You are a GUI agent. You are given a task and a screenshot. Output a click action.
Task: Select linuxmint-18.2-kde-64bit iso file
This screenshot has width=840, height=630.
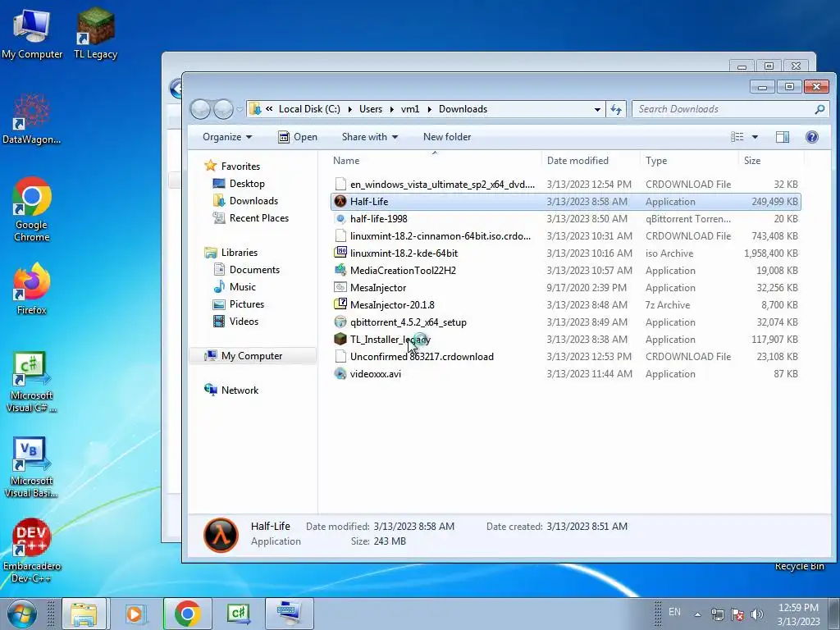pyautogui.click(x=566, y=253)
